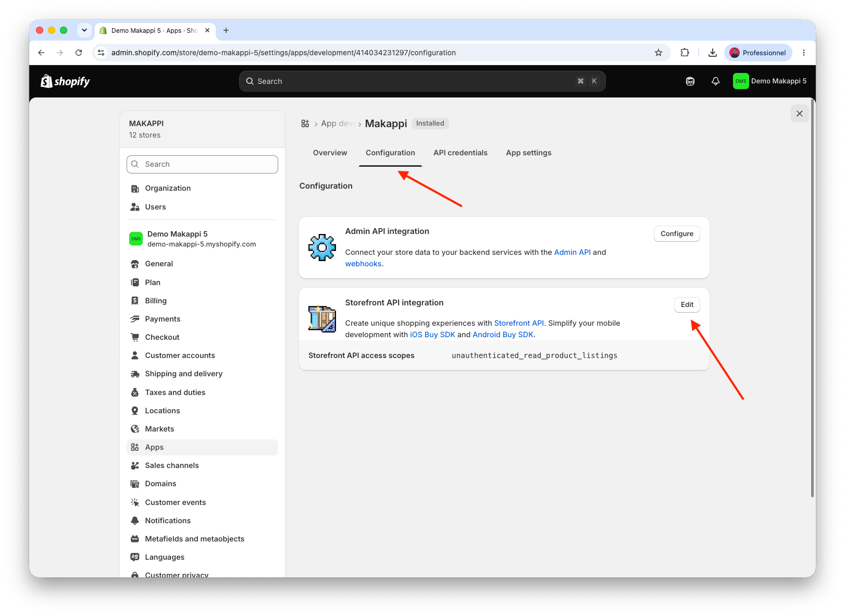Open the Sidekick assistant icon
The image size is (845, 616).
pos(690,81)
